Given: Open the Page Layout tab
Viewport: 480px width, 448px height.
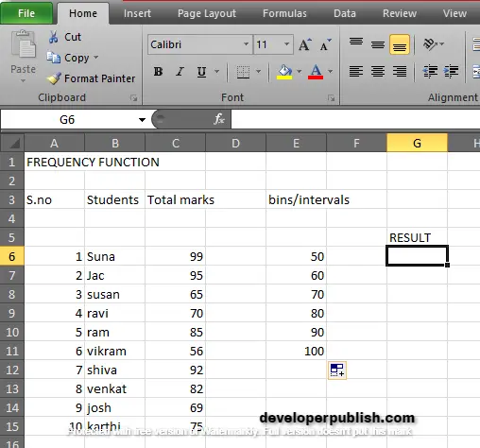Looking at the screenshot, I should coord(207,13).
